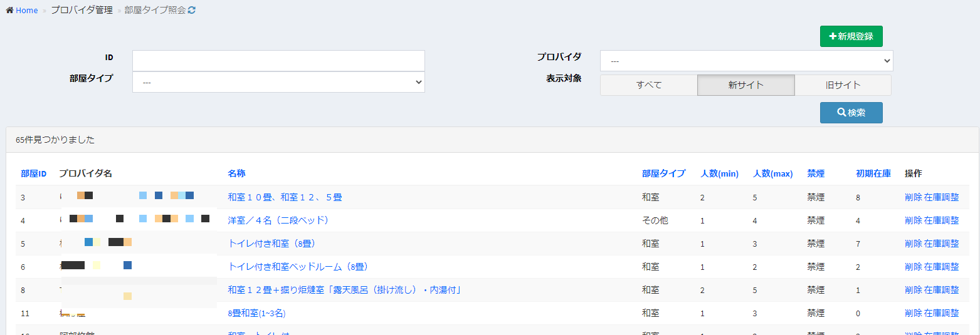Open the プロバイダ dropdown
The height and width of the screenshot is (335, 980).
tap(746, 61)
